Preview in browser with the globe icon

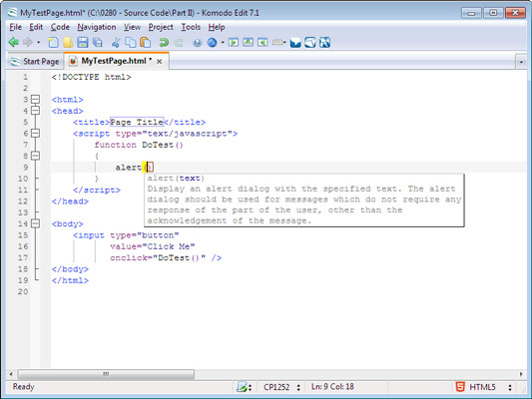tap(212, 43)
